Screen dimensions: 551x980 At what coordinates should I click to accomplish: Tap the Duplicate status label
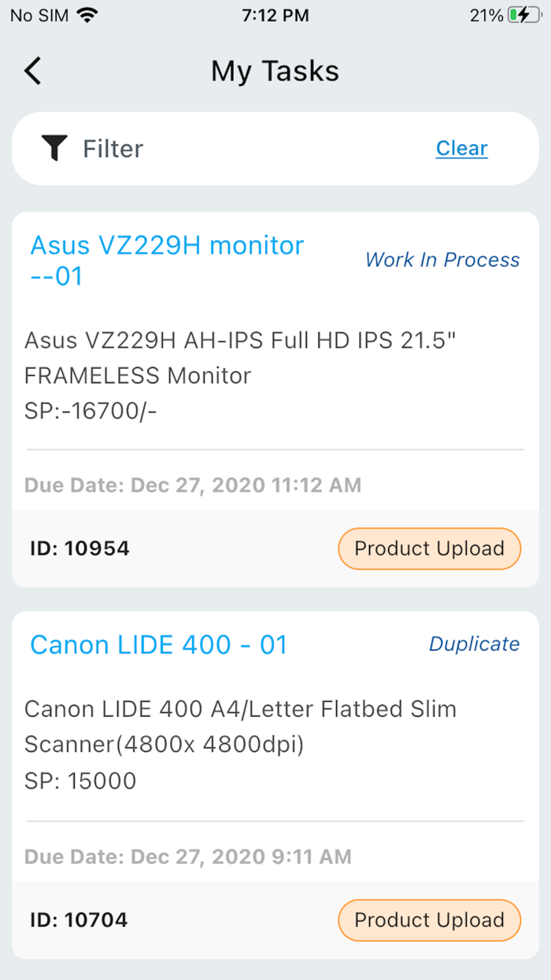tap(474, 644)
